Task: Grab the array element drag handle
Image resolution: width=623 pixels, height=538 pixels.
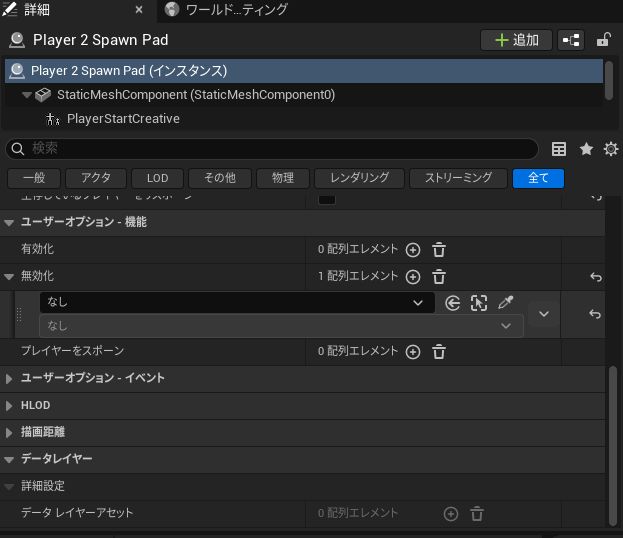Action: (19, 314)
